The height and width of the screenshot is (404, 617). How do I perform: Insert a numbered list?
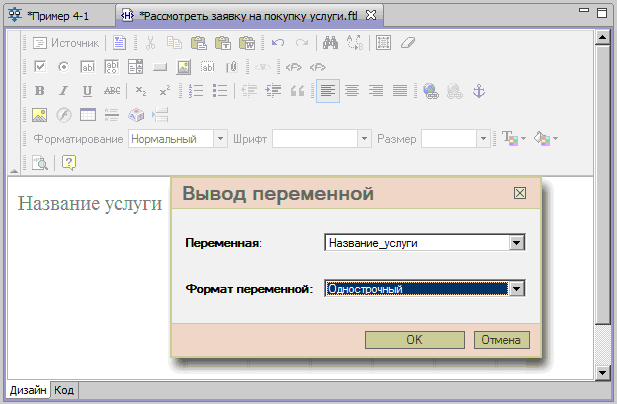pos(197,91)
